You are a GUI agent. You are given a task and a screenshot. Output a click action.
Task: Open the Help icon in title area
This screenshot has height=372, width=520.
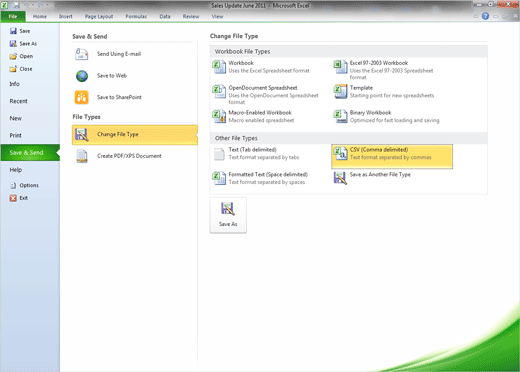(x=485, y=16)
